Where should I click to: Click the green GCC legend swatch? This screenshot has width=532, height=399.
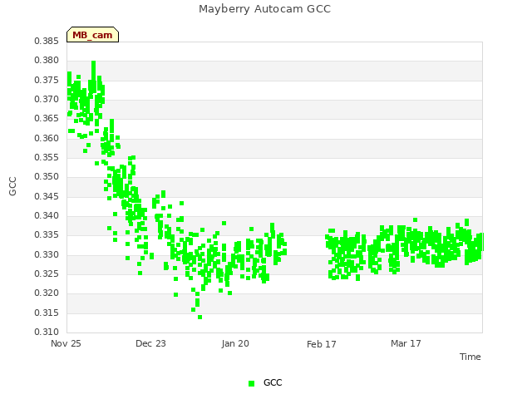pyautogui.click(x=251, y=383)
